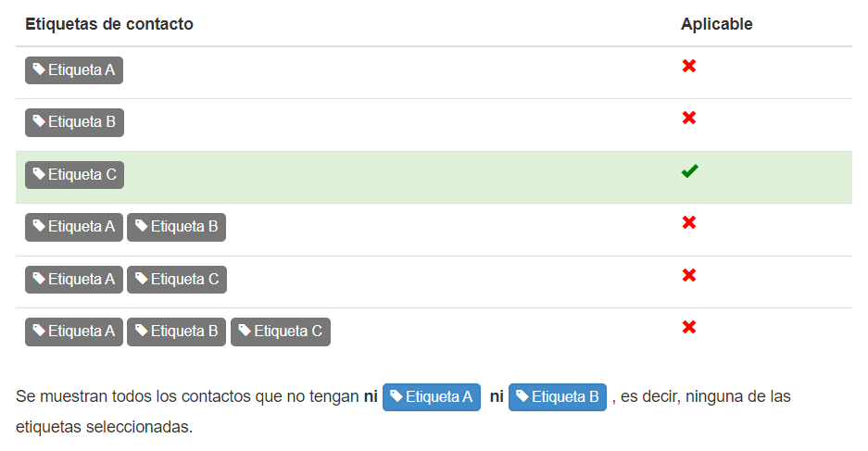Click the green checkmark in the Etiqueta C row
This screenshot has height=451, width=868.
[x=690, y=171]
